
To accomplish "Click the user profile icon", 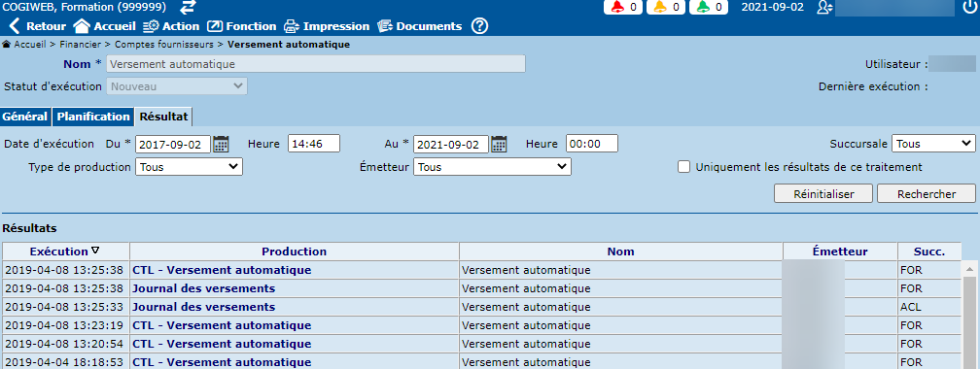I will pyautogui.click(x=824, y=8).
